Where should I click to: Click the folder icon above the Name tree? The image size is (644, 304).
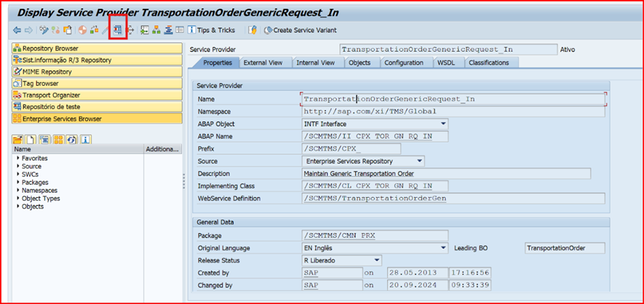tap(17, 140)
